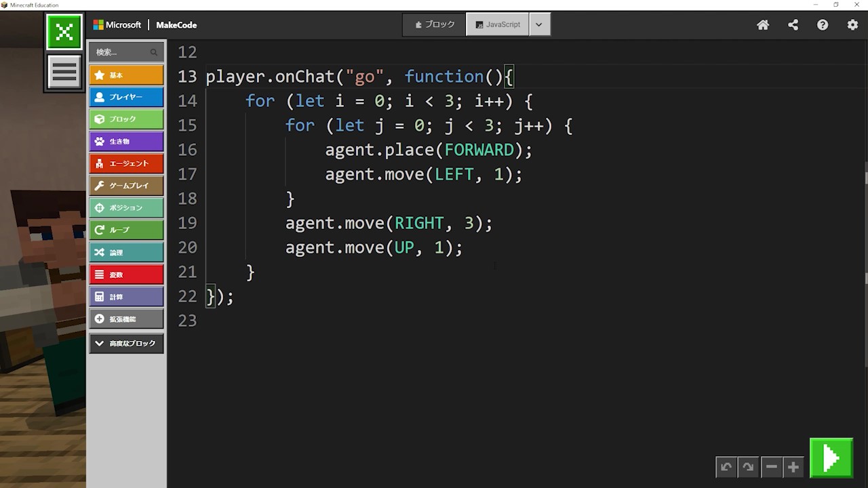Open the language dropdown beside JavaScript

tap(539, 24)
